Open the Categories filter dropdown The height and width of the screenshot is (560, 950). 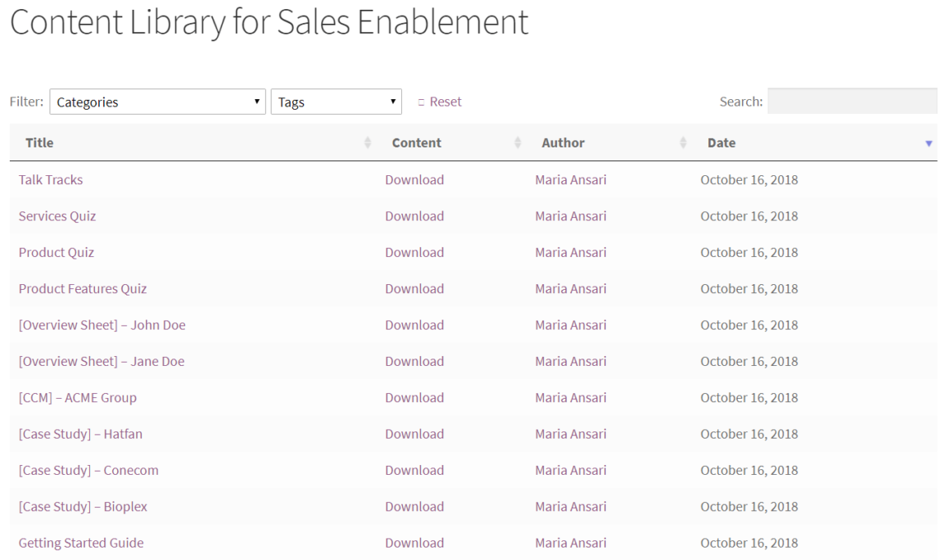coord(157,102)
